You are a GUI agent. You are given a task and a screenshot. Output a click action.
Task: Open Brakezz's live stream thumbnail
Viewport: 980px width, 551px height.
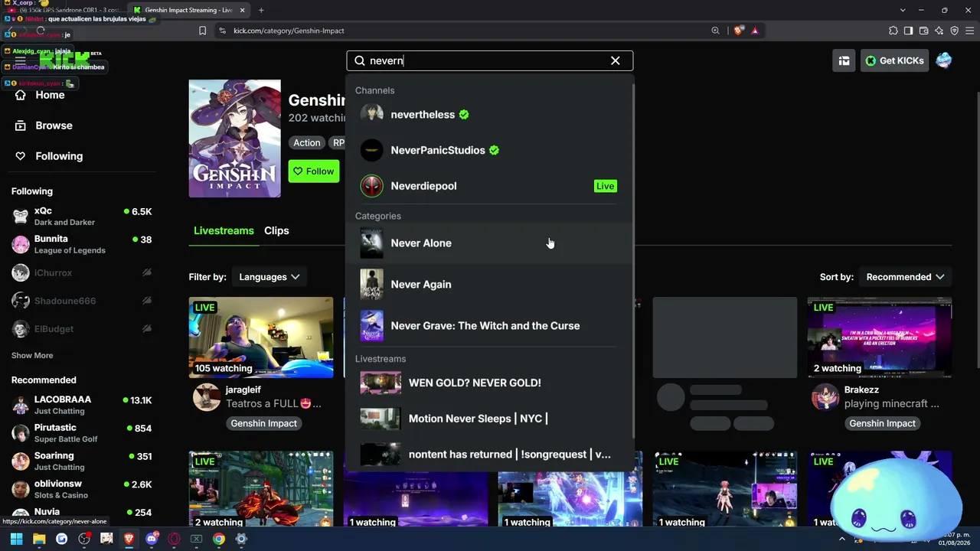tap(880, 337)
